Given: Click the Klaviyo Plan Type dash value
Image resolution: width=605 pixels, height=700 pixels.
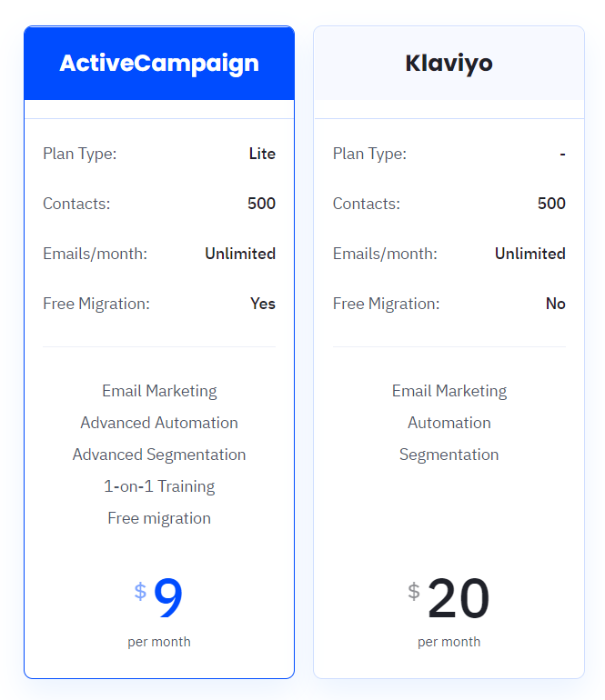Looking at the screenshot, I should tap(562, 154).
